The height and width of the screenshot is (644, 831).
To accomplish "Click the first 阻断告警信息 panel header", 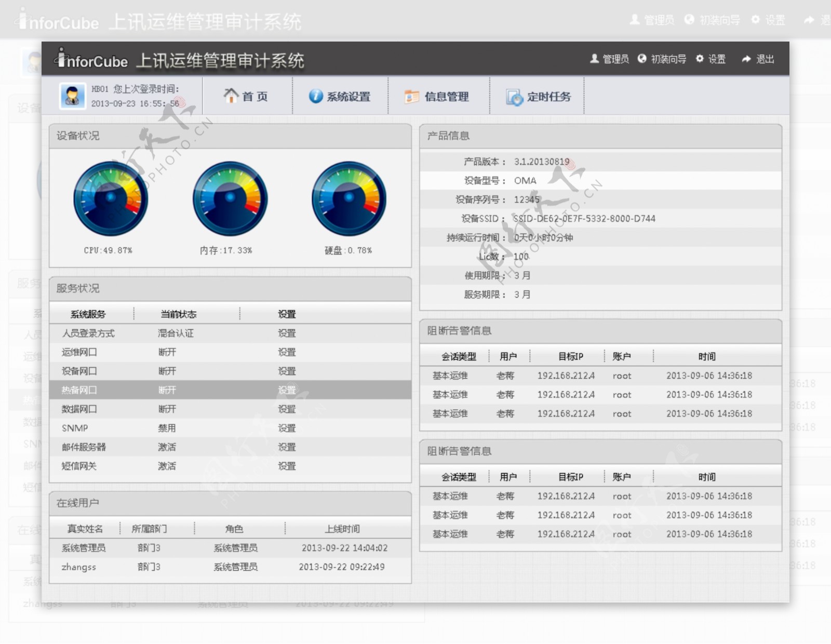I will tap(600, 331).
